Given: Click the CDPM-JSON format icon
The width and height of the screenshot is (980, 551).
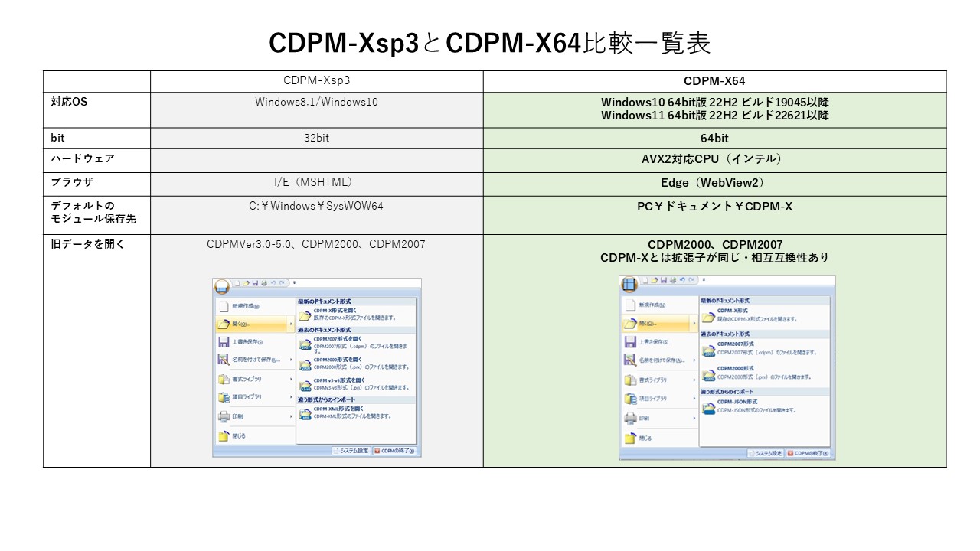Looking at the screenshot, I should (x=710, y=407).
